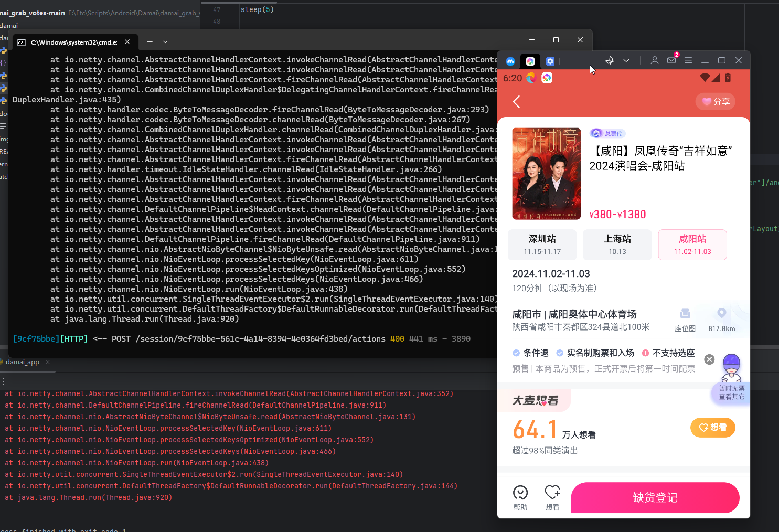The image size is (779, 532).
Task: Click the HTTP POST log line in terminal
Action: coord(241,339)
